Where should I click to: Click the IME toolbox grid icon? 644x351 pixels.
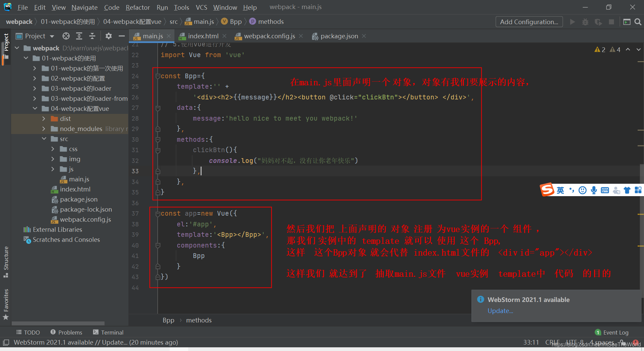(638, 190)
